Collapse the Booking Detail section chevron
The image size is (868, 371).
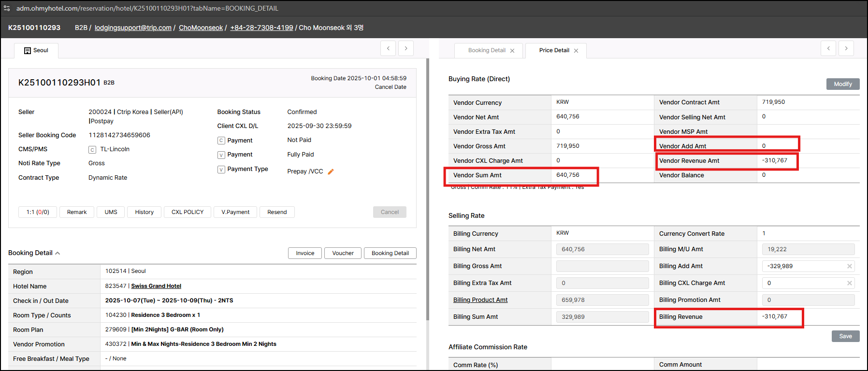point(58,253)
